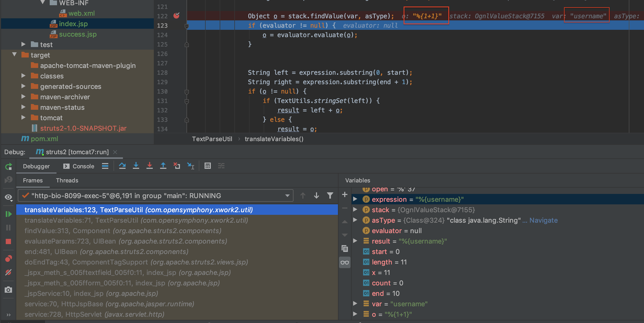This screenshot has height=323, width=644.
Task: Click the Rerun debug session icon
Action: 9,166
